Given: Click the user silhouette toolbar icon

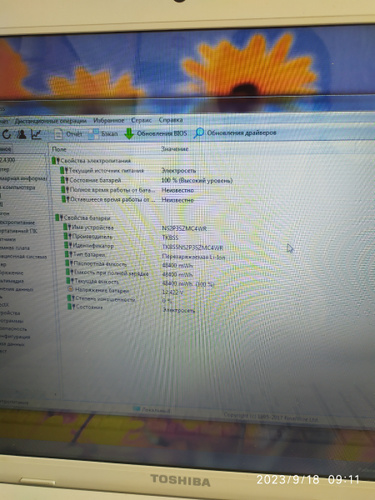Looking at the screenshot, I should [x=22, y=134].
